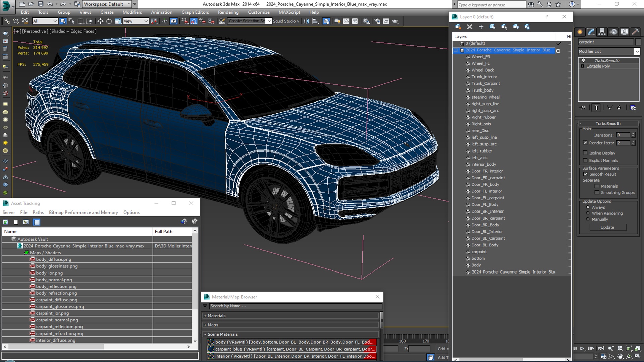Toggle TurboSmooth modifier lightbulb
This screenshot has width=644, height=362.
583,60
